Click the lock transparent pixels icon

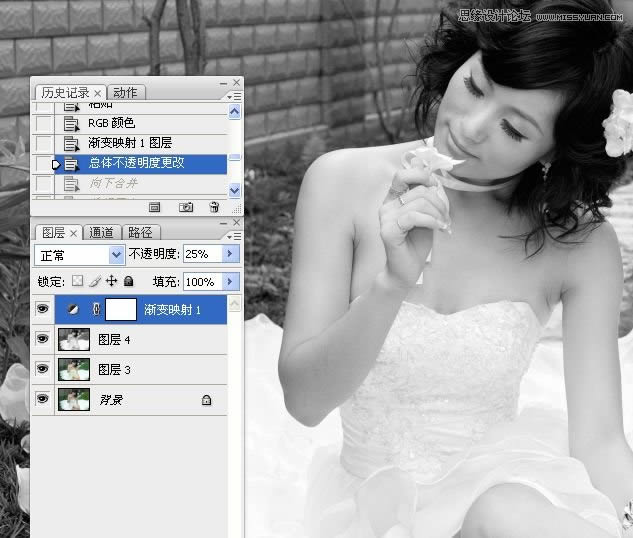click(x=78, y=282)
